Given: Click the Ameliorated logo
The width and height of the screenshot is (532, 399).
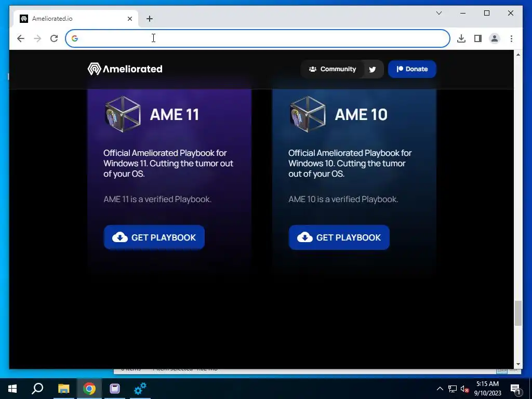Looking at the screenshot, I should [125, 69].
